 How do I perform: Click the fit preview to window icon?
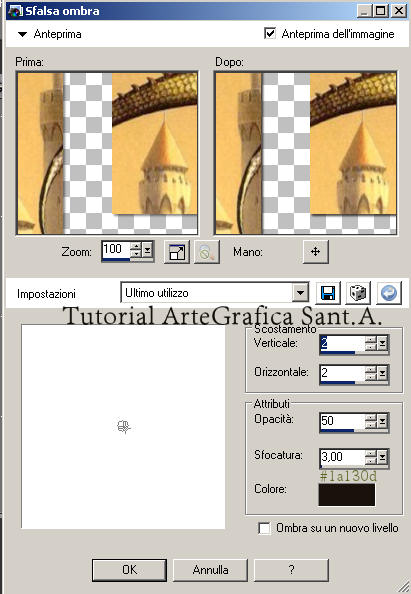(177, 251)
